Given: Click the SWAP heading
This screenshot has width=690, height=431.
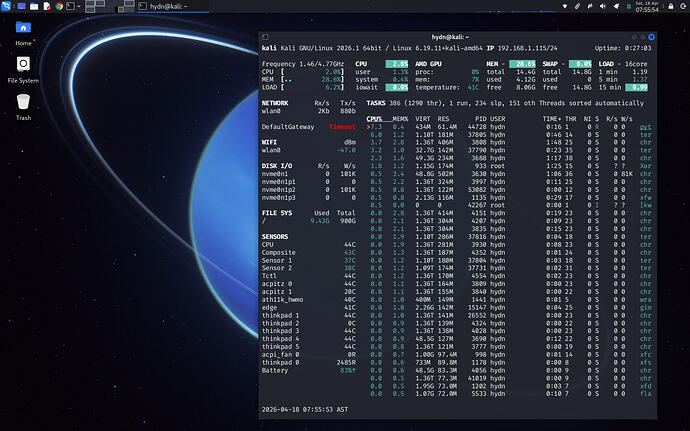Looking at the screenshot, I should (x=550, y=64).
